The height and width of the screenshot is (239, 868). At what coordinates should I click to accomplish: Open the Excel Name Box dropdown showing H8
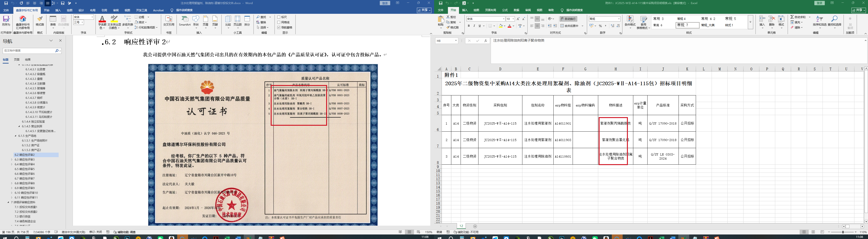pos(456,41)
